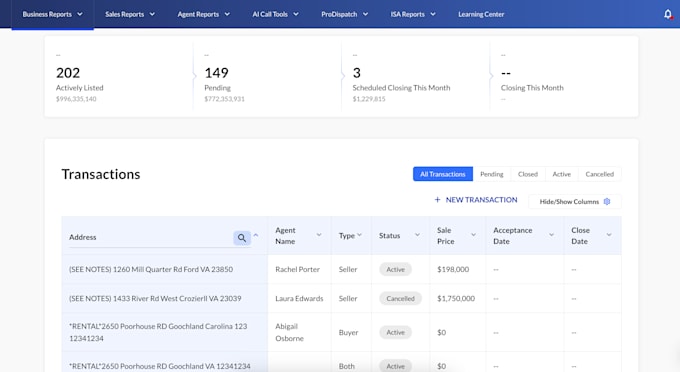The image size is (680, 372).
Task: Expand the Business Reports menu
Action: pyautogui.click(x=52, y=14)
